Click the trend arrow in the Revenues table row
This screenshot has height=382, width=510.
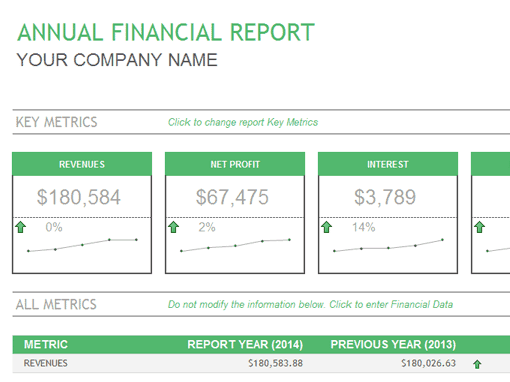(x=477, y=364)
